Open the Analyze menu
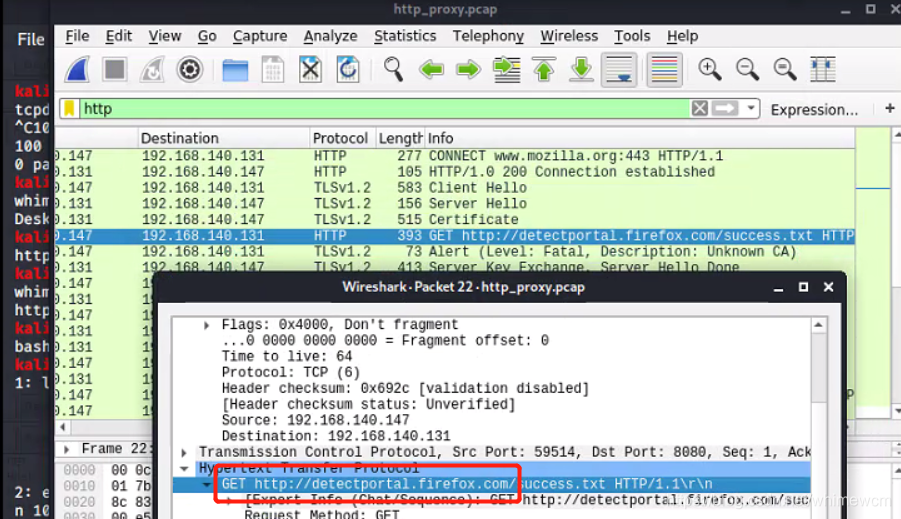This screenshot has height=519, width=901. click(x=330, y=36)
